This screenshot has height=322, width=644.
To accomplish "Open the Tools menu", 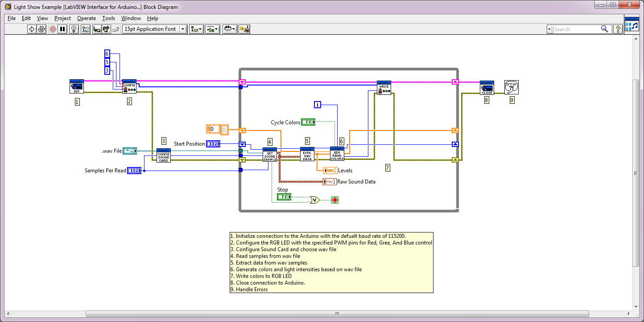I will click(108, 18).
